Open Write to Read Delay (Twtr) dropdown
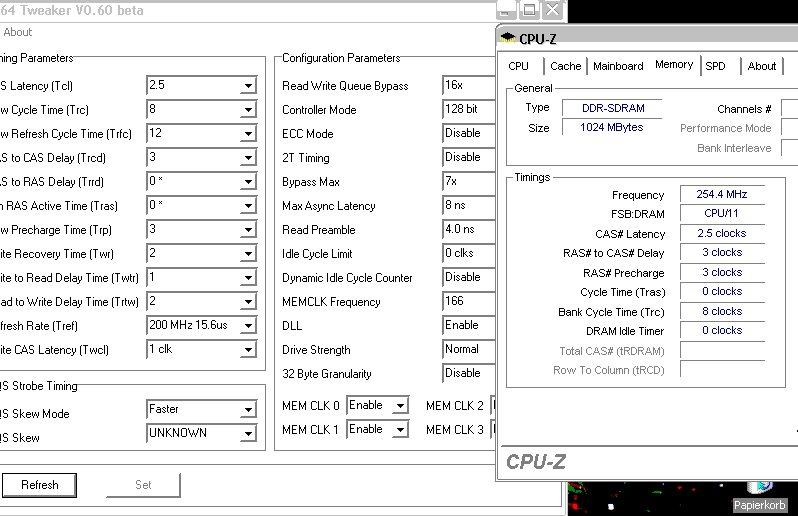 point(248,277)
